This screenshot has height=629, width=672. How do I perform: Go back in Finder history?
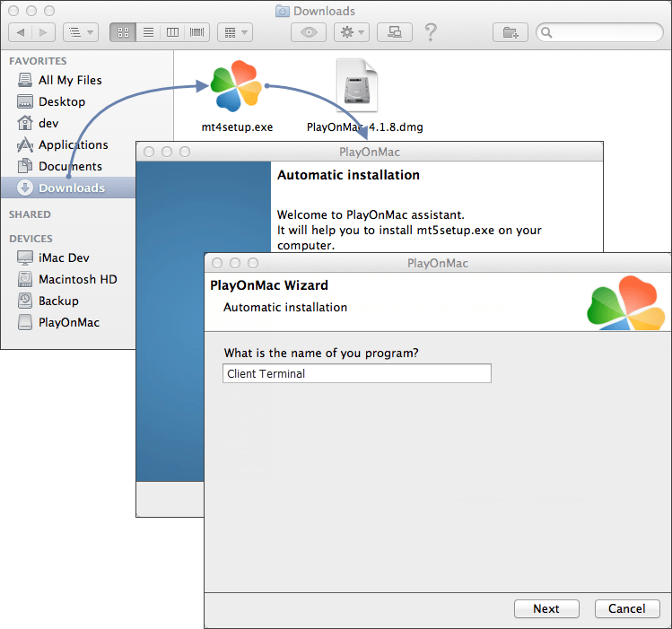point(20,32)
